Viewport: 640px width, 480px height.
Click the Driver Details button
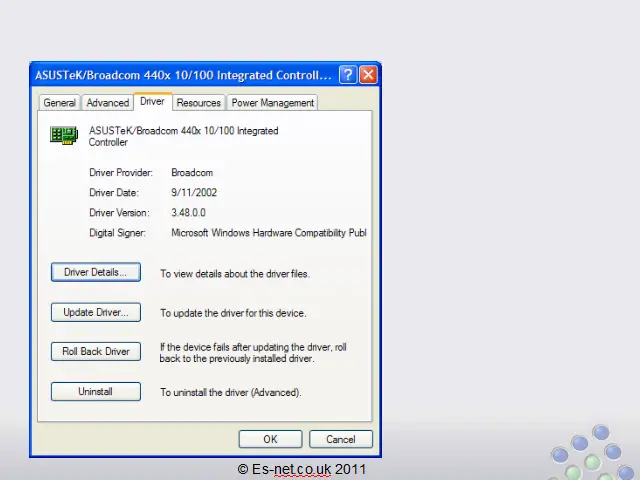[x=96, y=272]
